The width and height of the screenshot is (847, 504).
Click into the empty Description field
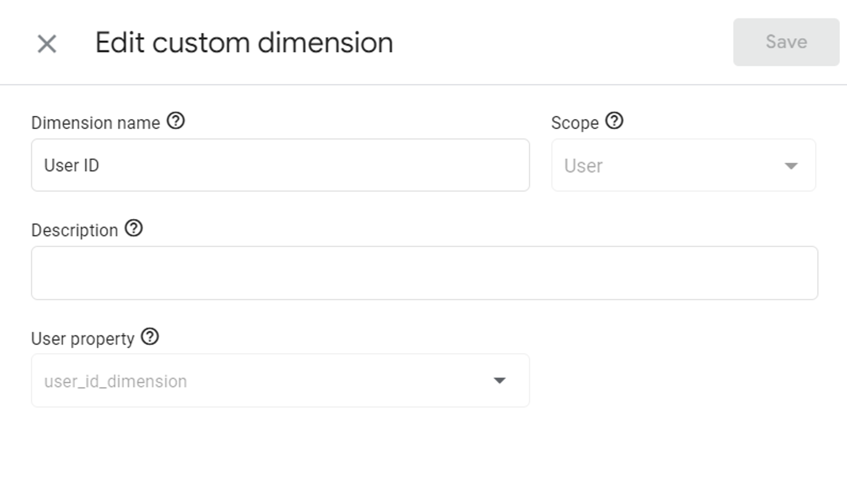coord(424,273)
